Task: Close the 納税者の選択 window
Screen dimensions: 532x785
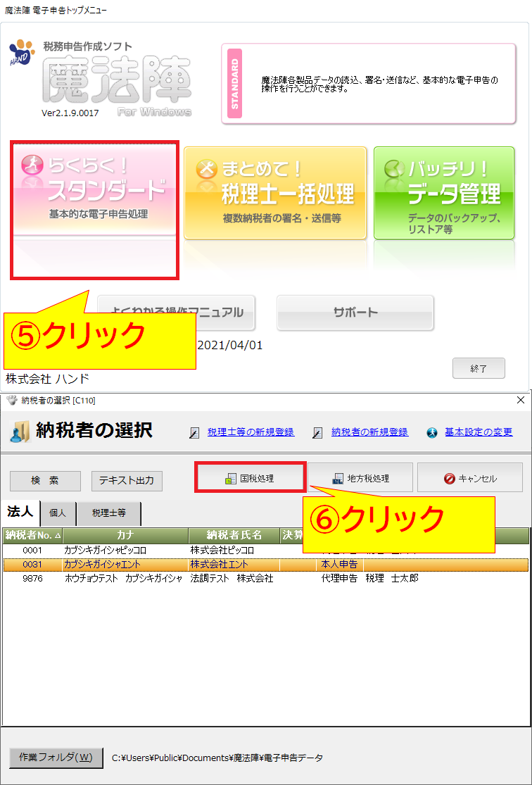Action: click(521, 399)
